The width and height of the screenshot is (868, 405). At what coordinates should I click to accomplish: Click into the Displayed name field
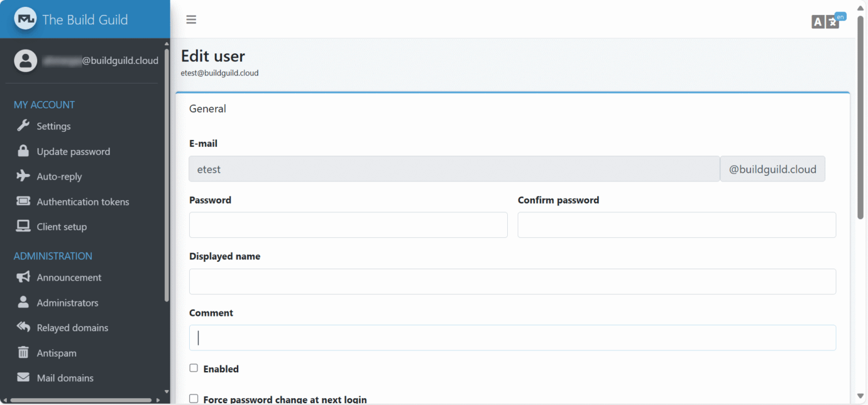512,281
